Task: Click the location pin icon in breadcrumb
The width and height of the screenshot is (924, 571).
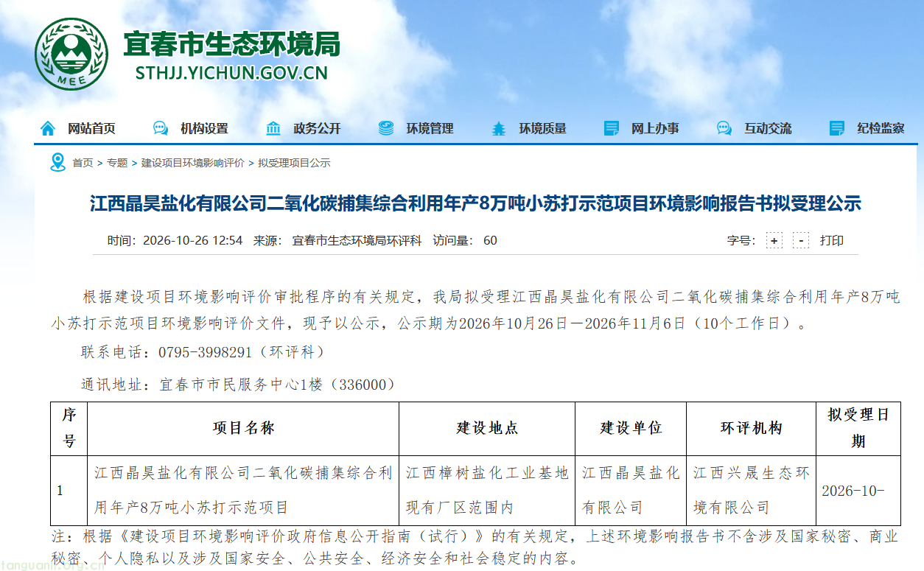Action: click(57, 162)
